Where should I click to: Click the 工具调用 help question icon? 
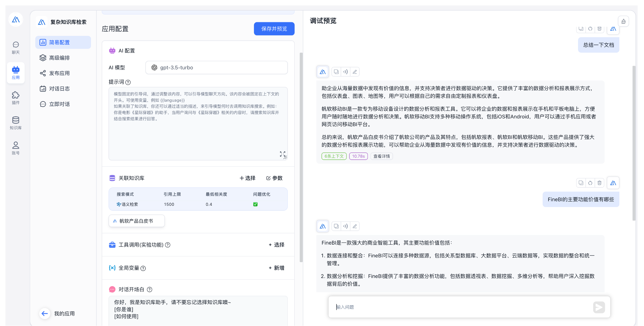(x=168, y=245)
